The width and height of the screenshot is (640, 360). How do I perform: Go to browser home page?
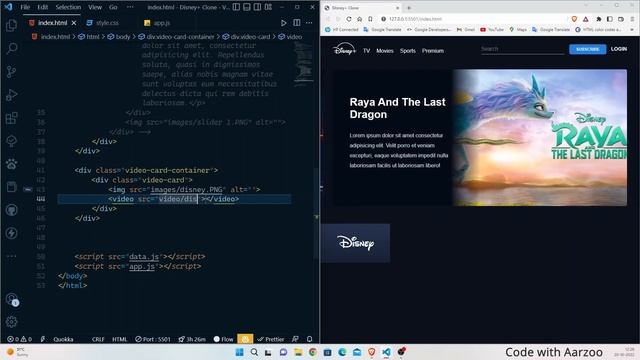pyautogui.click(x=359, y=19)
